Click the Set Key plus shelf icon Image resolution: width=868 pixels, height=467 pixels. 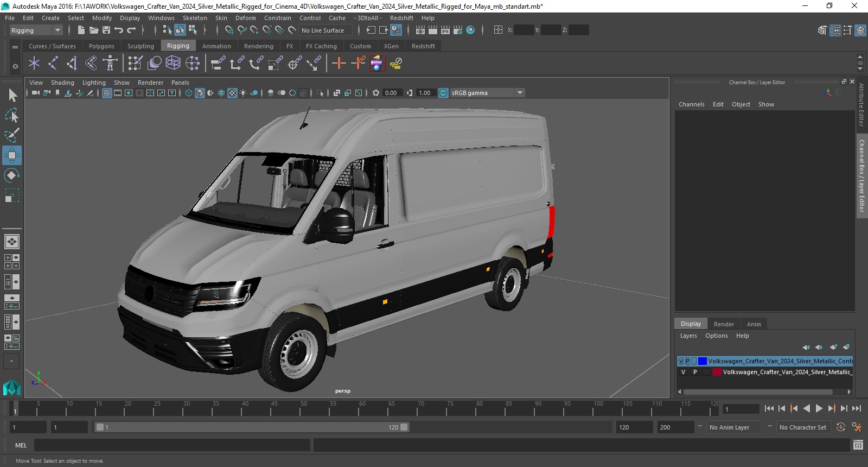point(339,64)
